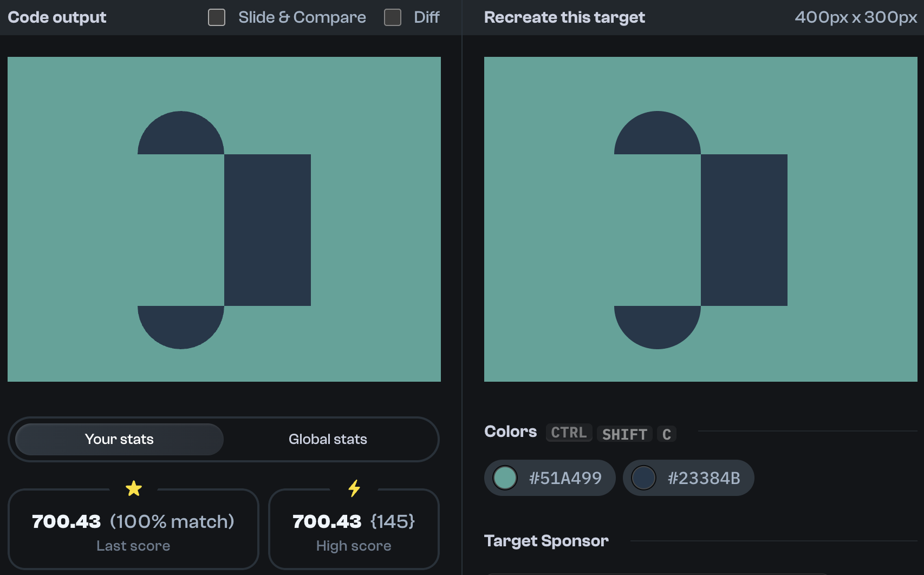Copy the #51A499 color value

564,478
